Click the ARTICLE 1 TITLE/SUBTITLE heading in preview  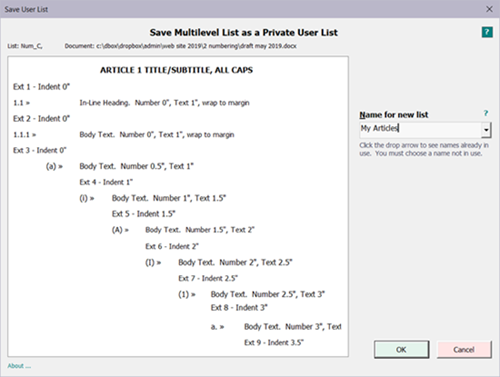(x=176, y=70)
